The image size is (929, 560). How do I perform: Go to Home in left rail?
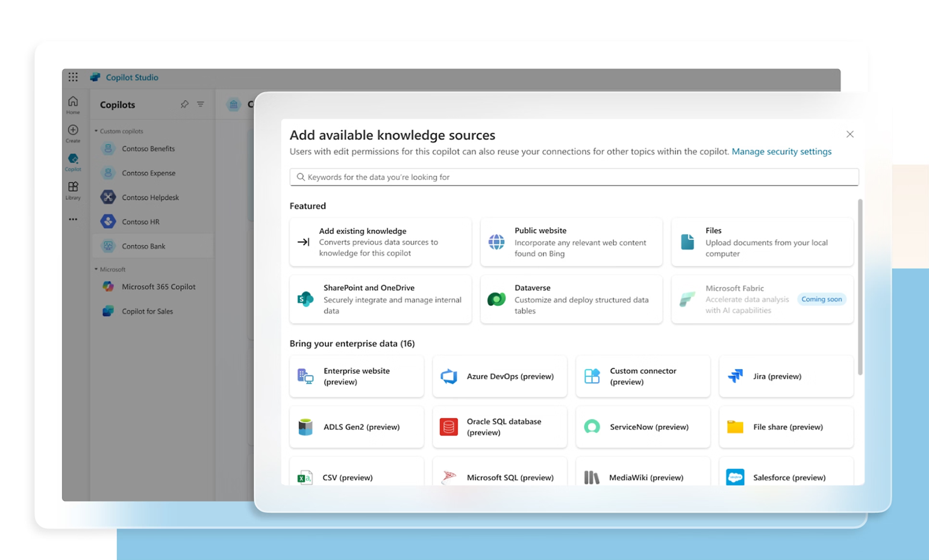73,105
